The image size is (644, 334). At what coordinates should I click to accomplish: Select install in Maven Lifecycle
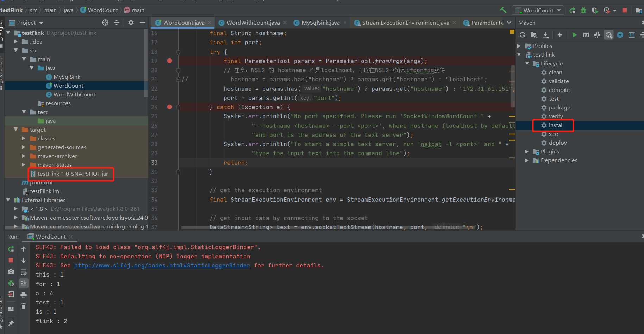coord(556,125)
